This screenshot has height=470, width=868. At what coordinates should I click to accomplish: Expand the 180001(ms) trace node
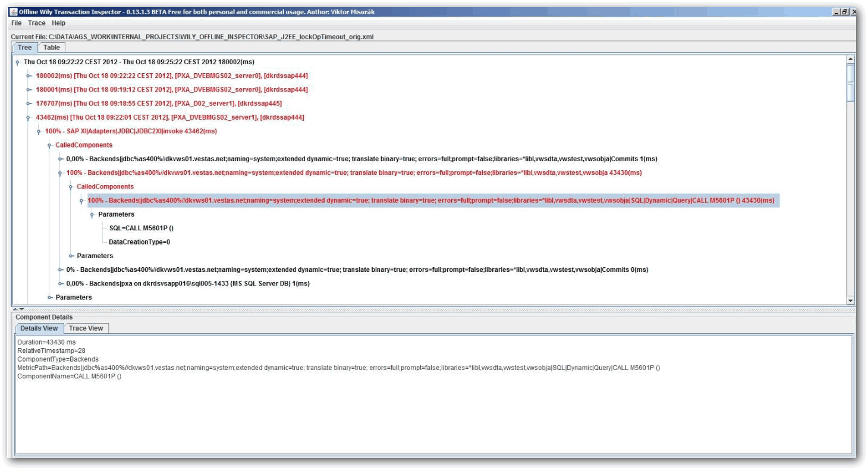[29, 89]
